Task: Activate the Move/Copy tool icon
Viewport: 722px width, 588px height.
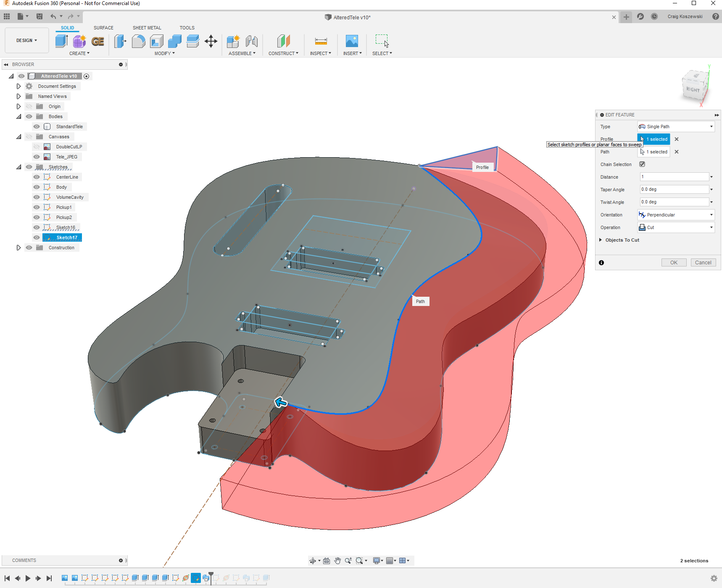Action: click(211, 41)
